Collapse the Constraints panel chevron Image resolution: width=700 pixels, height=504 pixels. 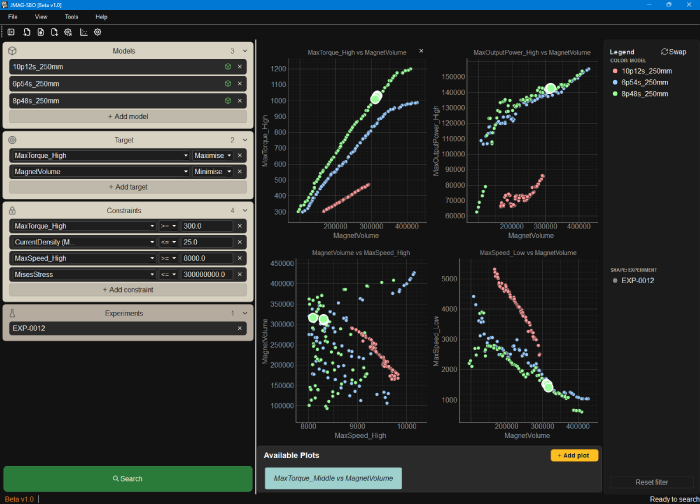pos(245,210)
